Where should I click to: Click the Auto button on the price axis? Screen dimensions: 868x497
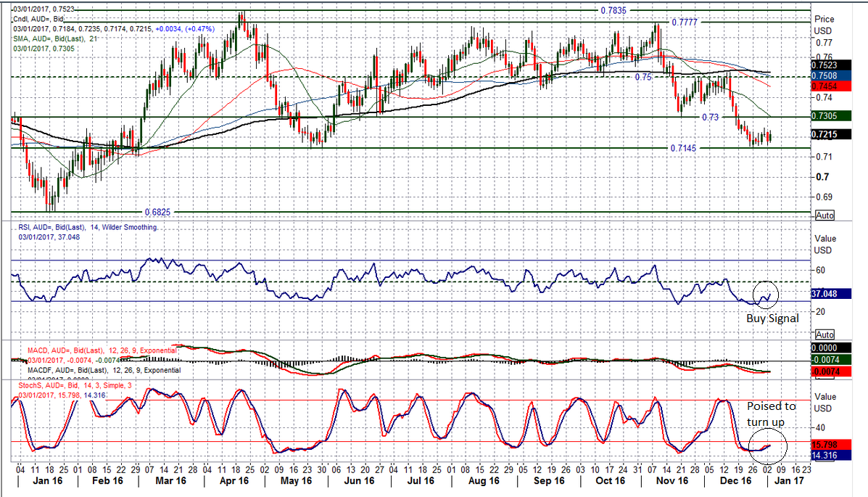click(x=824, y=215)
